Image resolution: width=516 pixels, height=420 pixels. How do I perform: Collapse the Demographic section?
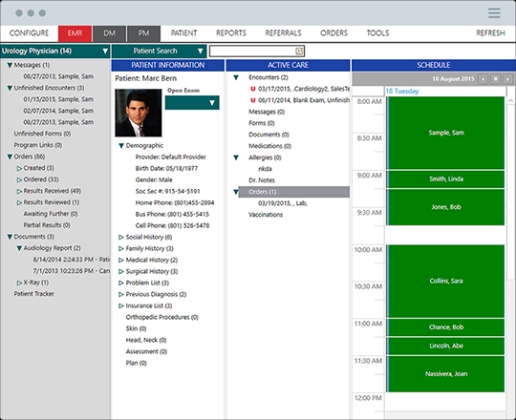coord(120,146)
